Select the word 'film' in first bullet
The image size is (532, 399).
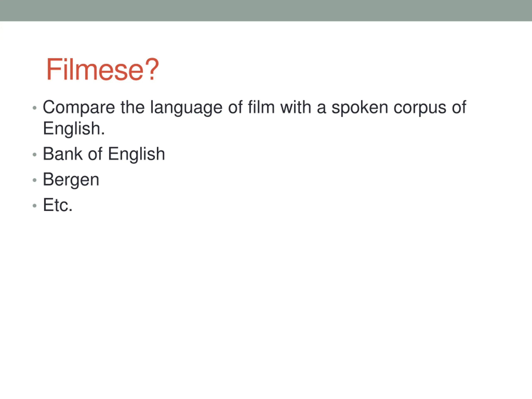pyautogui.click(x=261, y=107)
